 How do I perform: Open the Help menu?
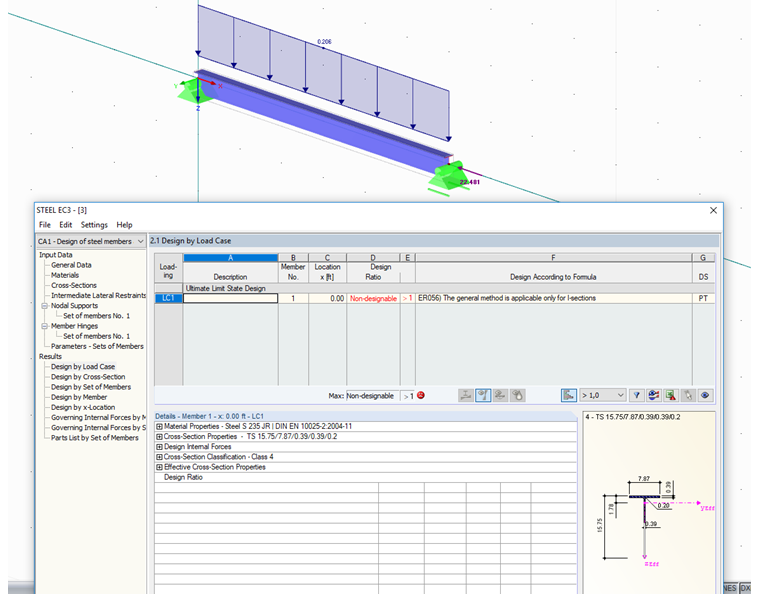124,225
